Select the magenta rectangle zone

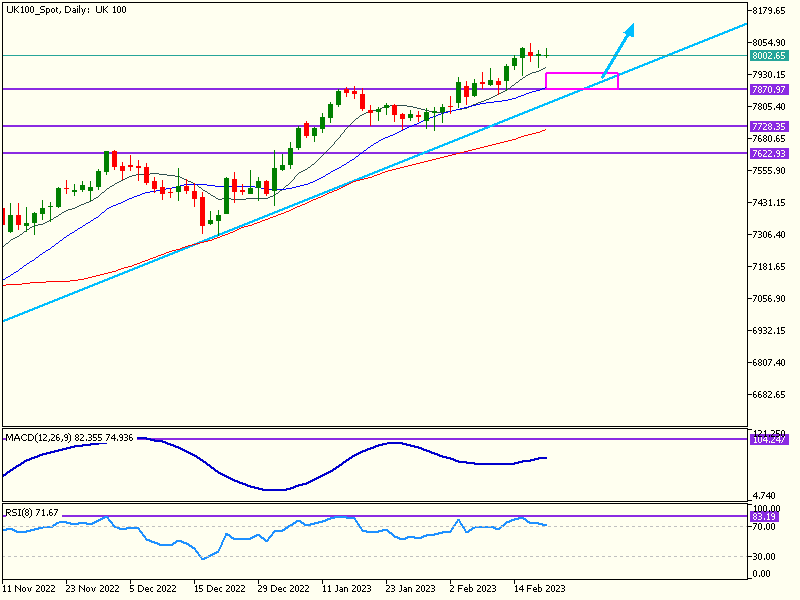(x=582, y=81)
